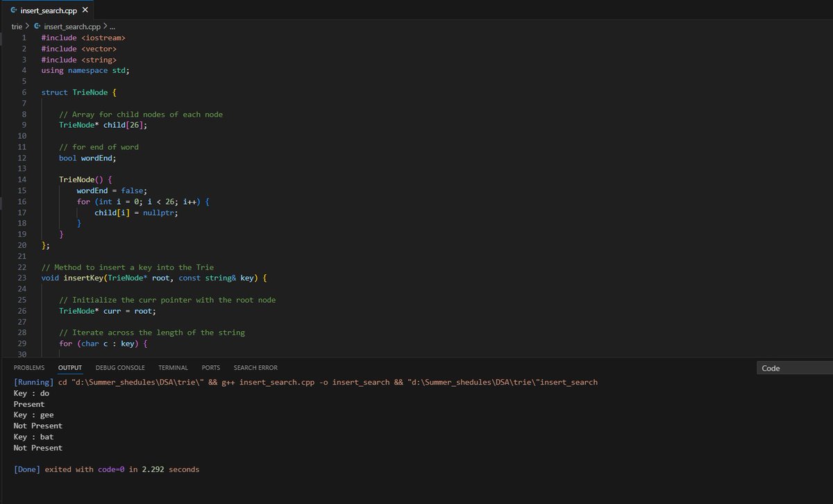Click the C++ icon in the breadcrumb bar
This screenshot has width=833, height=504.
37,26
